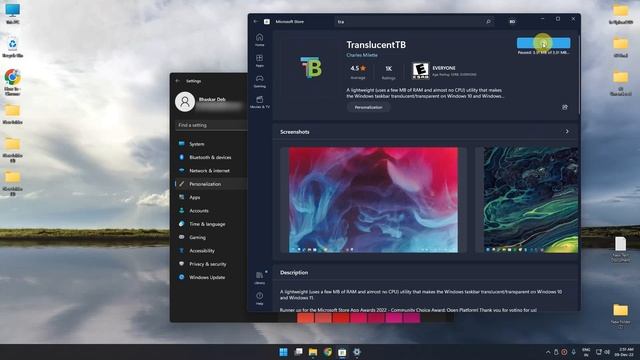Expand Screenshots section with the chevron
The height and width of the screenshot is (360, 640).
pyautogui.click(x=567, y=131)
